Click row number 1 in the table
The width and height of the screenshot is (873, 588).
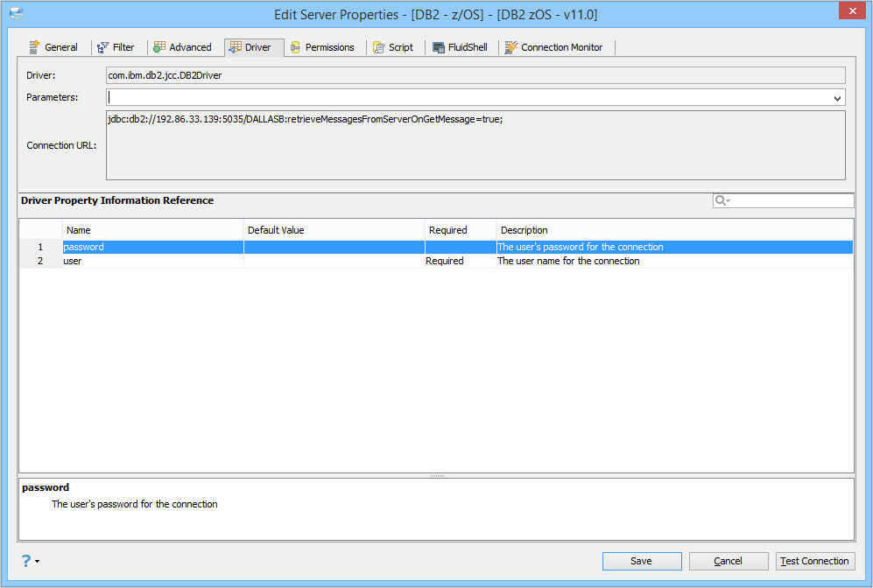40,247
